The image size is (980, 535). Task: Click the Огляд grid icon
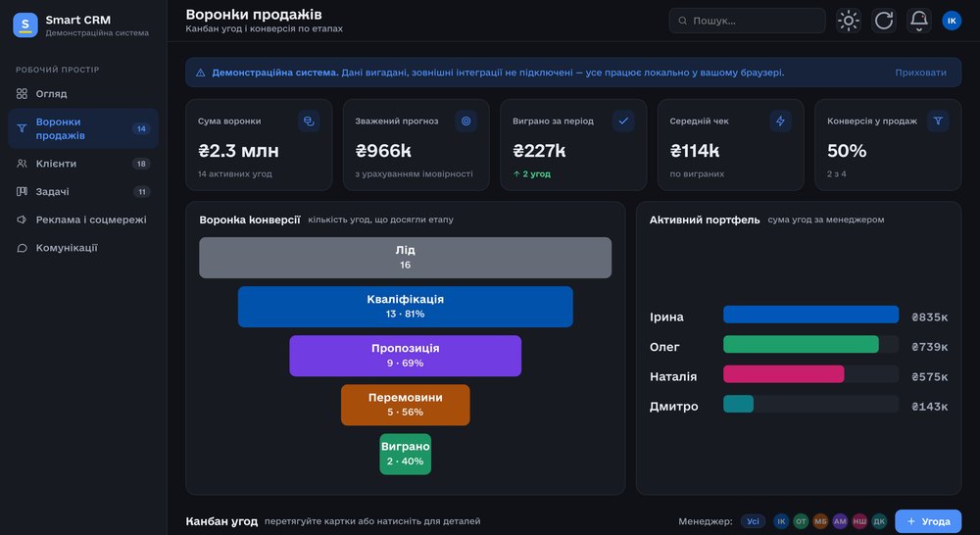click(x=22, y=94)
